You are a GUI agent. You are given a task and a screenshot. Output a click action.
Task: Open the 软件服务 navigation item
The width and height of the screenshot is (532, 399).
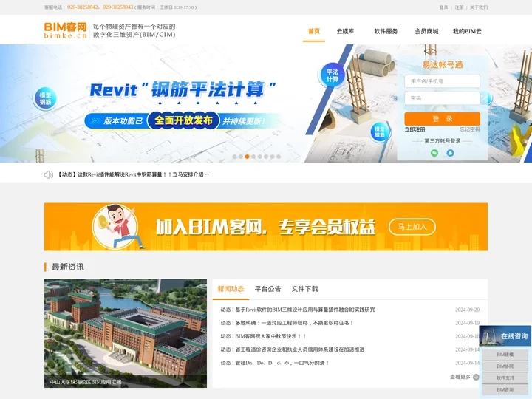[x=386, y=31]
